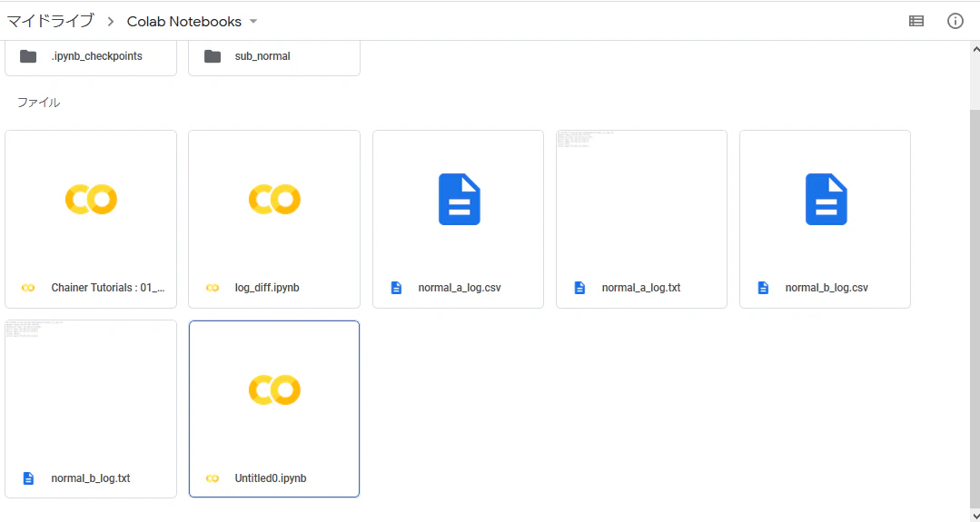The width and height of the screenshot is (980, 522).
Task: Switch to list view layout
Action: pyautogui.click(x=916, y=21)
